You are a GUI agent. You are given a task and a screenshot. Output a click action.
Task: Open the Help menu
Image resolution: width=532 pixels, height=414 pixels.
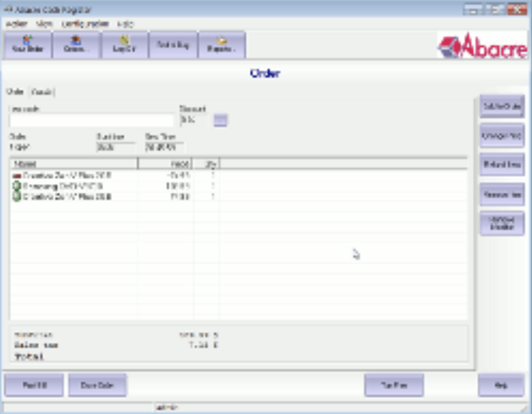point(125,24)
